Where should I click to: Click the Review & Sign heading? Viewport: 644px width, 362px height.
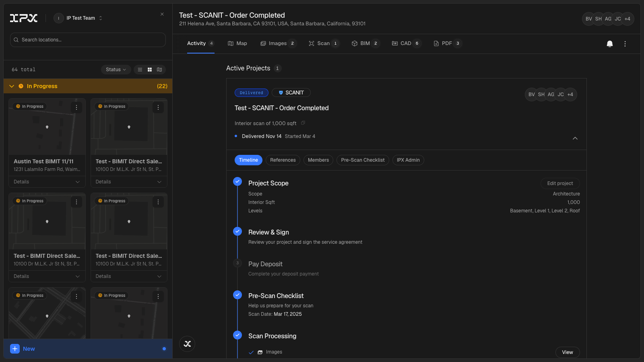[x=268, y=232]
